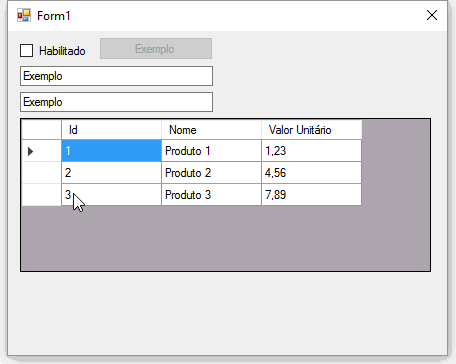Select the Id cell containing 2

111,173
